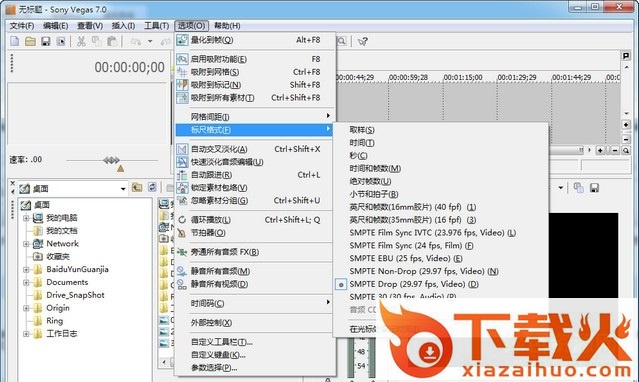The height and width of the screenshot is (382, 639).
Task: Click the Open folder icon in toolbar
Action: [x=30, y=41]
